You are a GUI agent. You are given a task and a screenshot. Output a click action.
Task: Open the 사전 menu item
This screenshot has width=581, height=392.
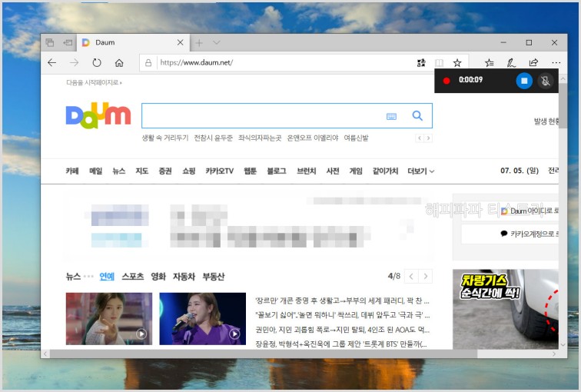[x=333, y=171]
